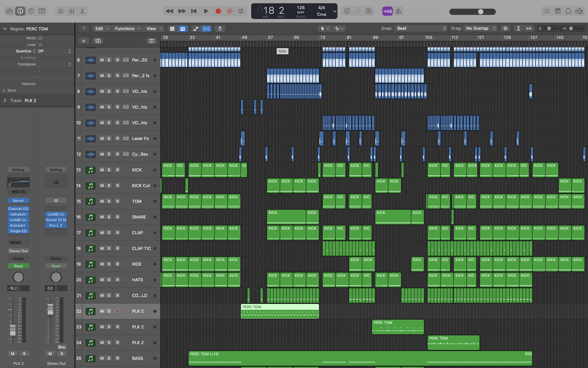Click the Bnc bounce button
Screen dimensions: 588x368
point(62,347)
